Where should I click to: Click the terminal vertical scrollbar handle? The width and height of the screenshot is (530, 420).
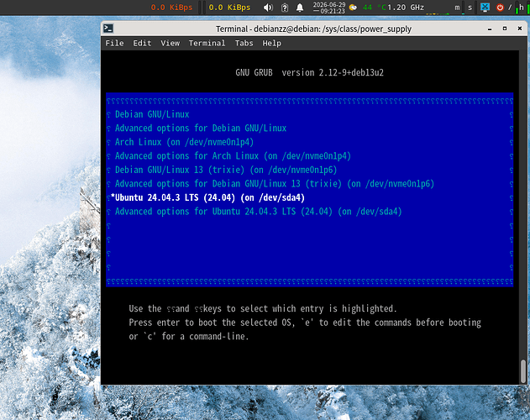(x=523, y=371)
